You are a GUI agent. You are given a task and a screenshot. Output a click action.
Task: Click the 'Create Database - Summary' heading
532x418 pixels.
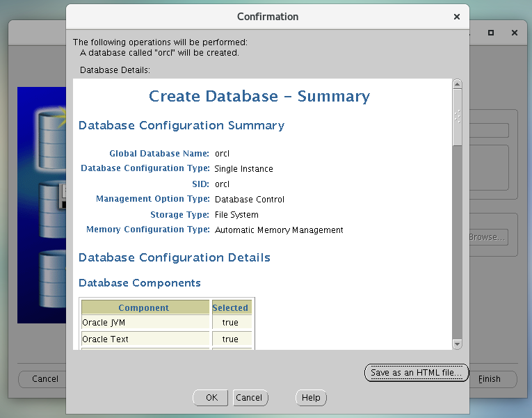click(x=259, y=96)
